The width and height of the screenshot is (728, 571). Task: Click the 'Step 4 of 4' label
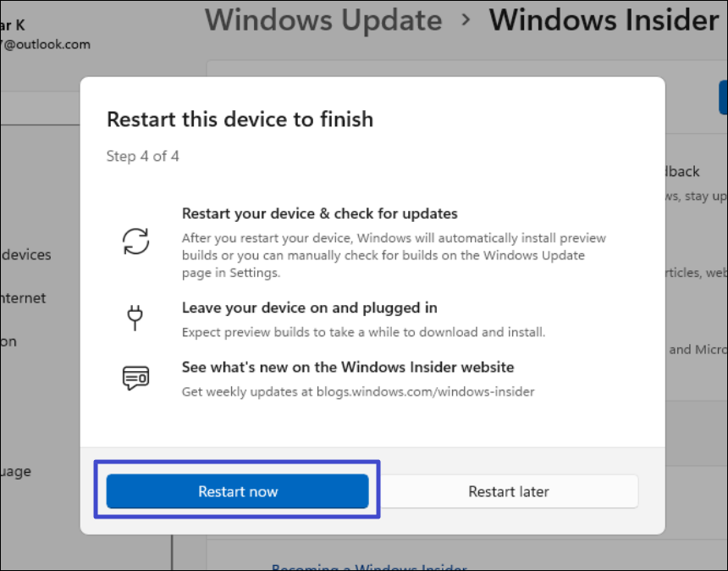tap(142, 156)
